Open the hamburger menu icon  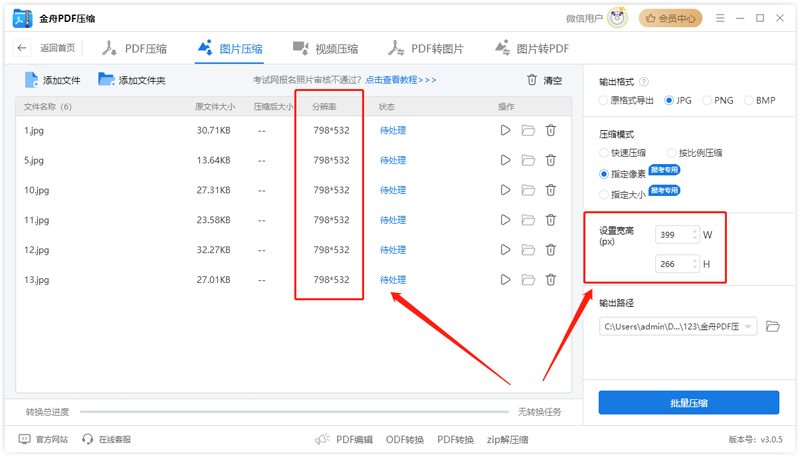(720, 18)
